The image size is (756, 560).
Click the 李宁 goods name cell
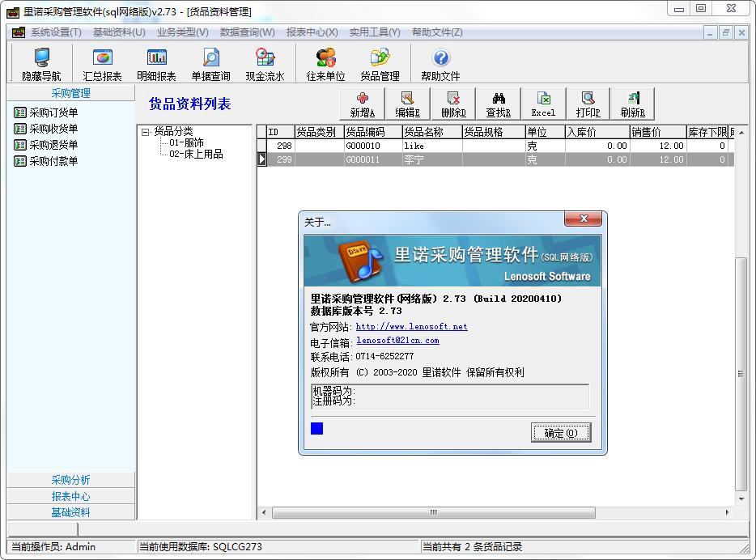coord(432,159)
